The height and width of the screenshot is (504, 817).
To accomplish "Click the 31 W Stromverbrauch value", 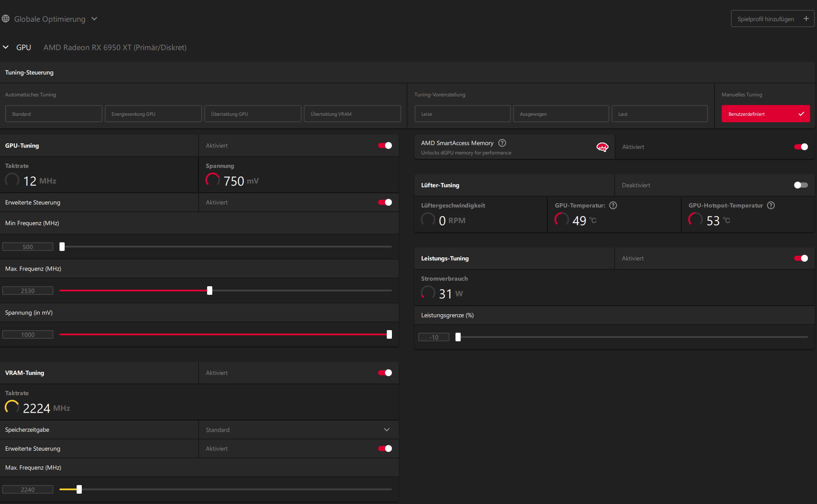I will coord(451,294).
